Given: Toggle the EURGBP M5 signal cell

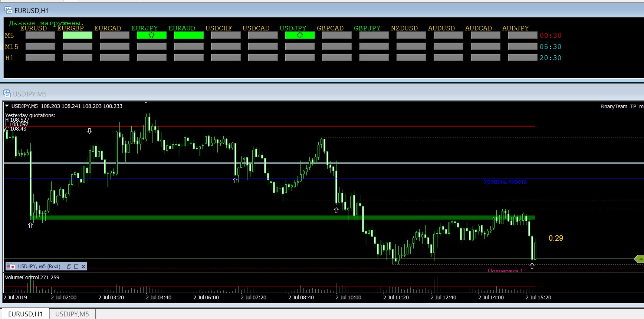Looking at the screenshot, I should tap(77, 35).
